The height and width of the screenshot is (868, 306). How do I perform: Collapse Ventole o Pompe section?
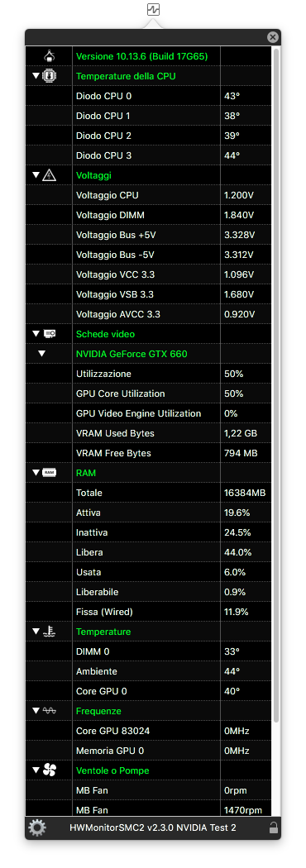pyautogui.click(x=36, y=770)
